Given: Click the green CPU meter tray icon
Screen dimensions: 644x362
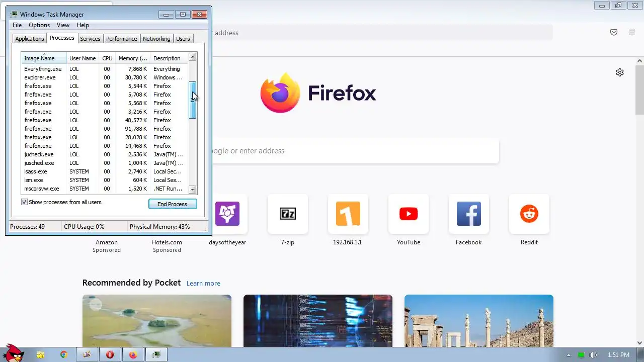Looking at the screenshot, I should click(x=581, y=355).
